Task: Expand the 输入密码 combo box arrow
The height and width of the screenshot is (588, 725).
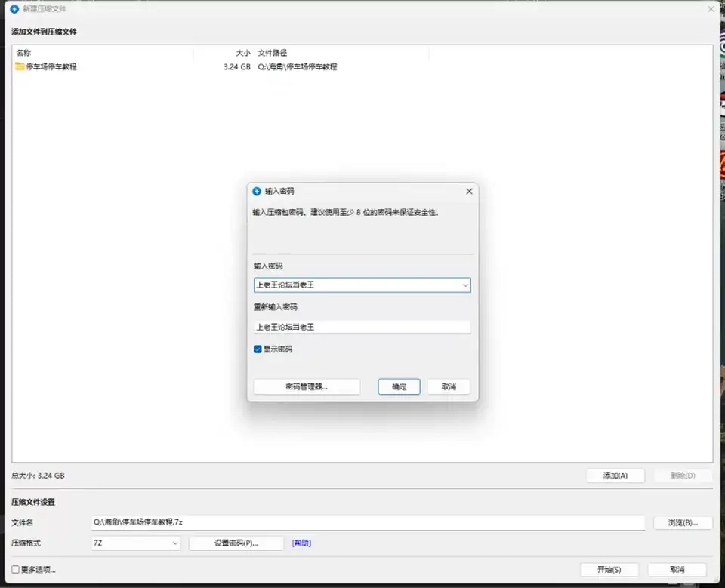Action: [465, 285]
